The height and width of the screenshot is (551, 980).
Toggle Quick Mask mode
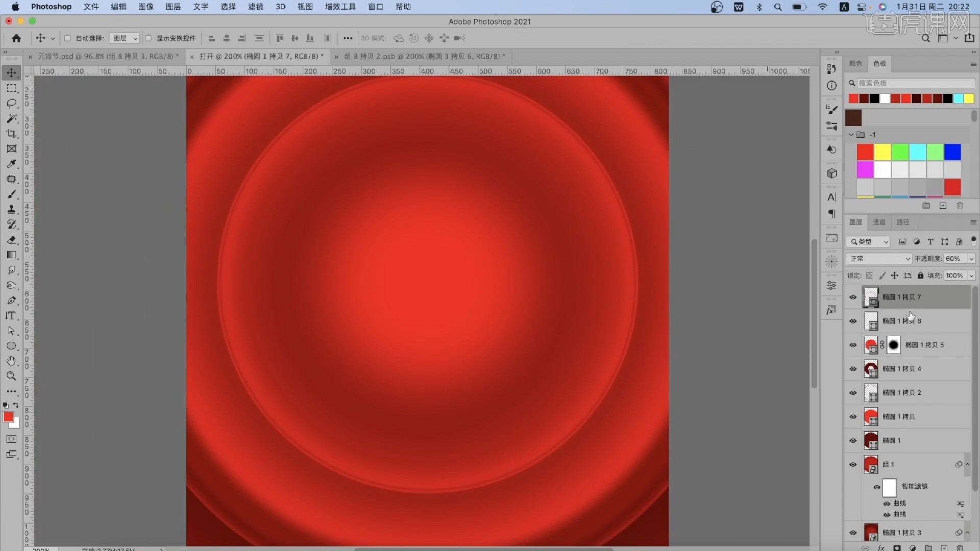[x=11, y=439]
